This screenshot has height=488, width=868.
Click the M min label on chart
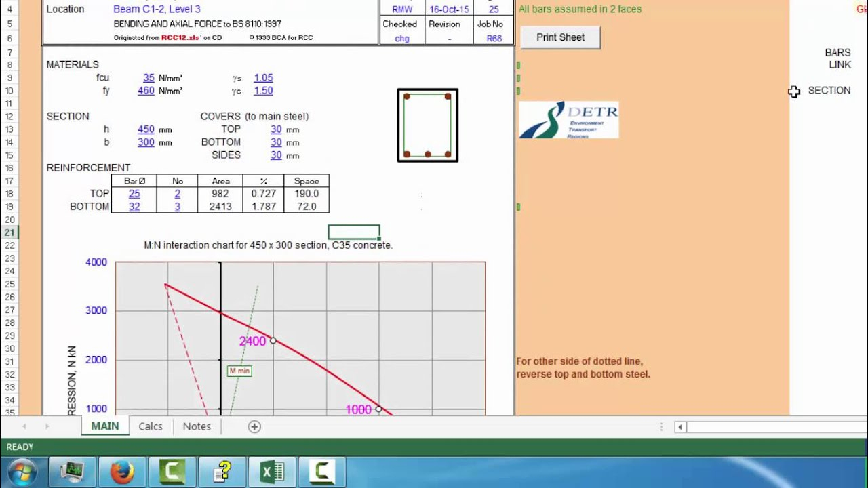click(x=239, y=371)
